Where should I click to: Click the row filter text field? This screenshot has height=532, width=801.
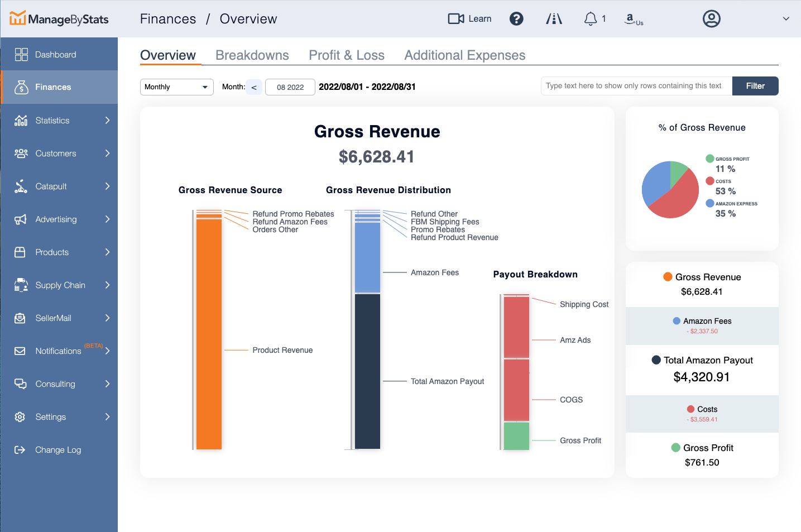(636, 86)
